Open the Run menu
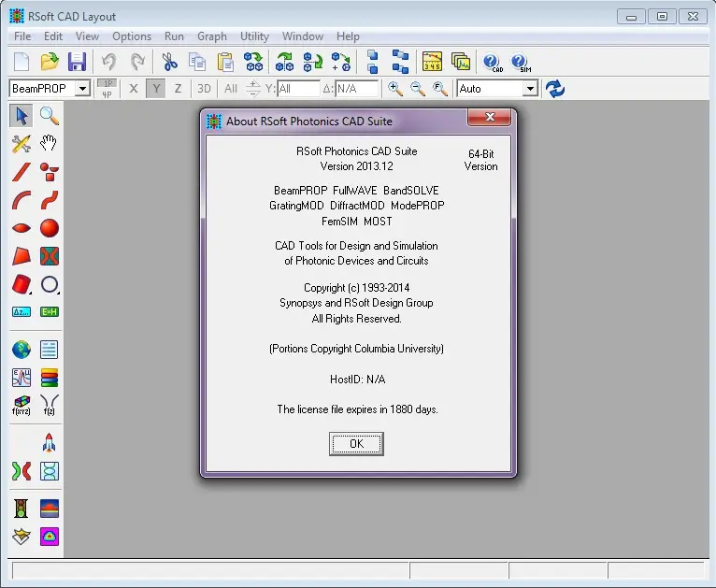Image resolution: width=716 pixels, height=588 pixels. point(174,36)
